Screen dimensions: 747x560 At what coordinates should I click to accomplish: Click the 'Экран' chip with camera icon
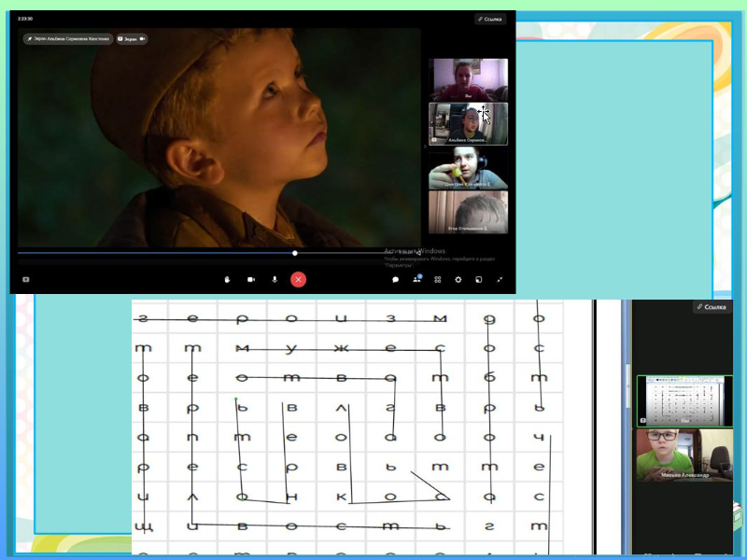pos(132,38)
